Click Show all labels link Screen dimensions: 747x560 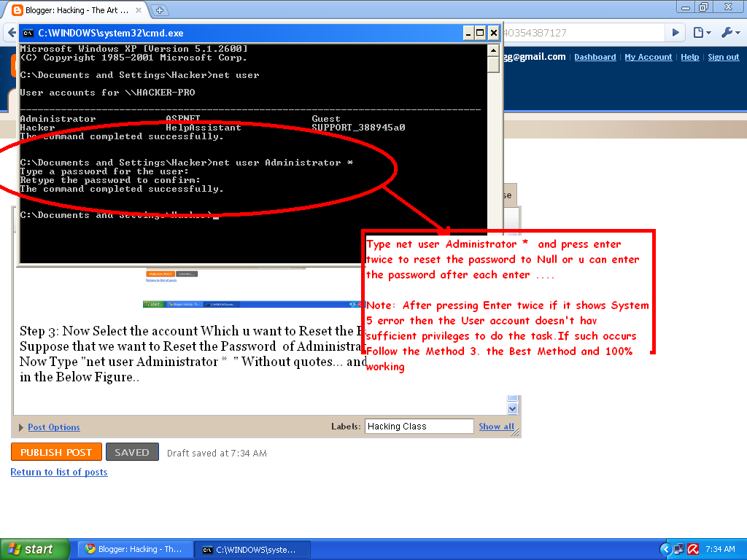pyautogui.click(x=496, y=426)
